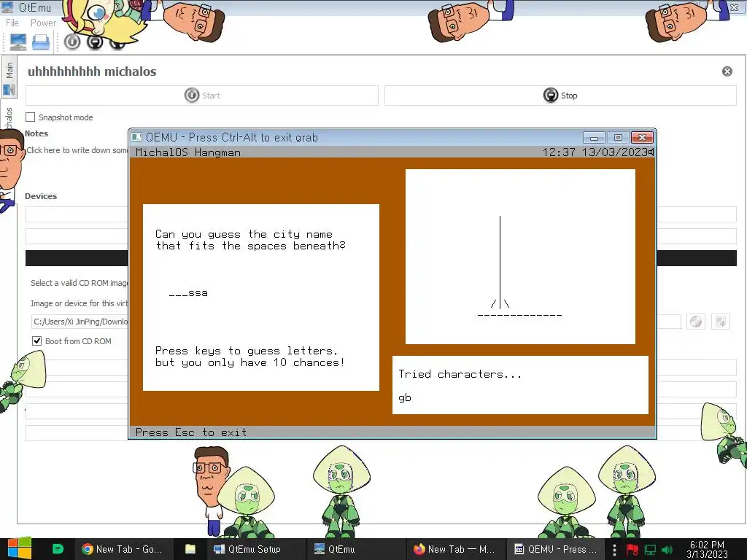Image resolution: width=747 pixels, height=560 pixels.
Task: Click the toolbar stop machine icon
Action: point(95,42)
